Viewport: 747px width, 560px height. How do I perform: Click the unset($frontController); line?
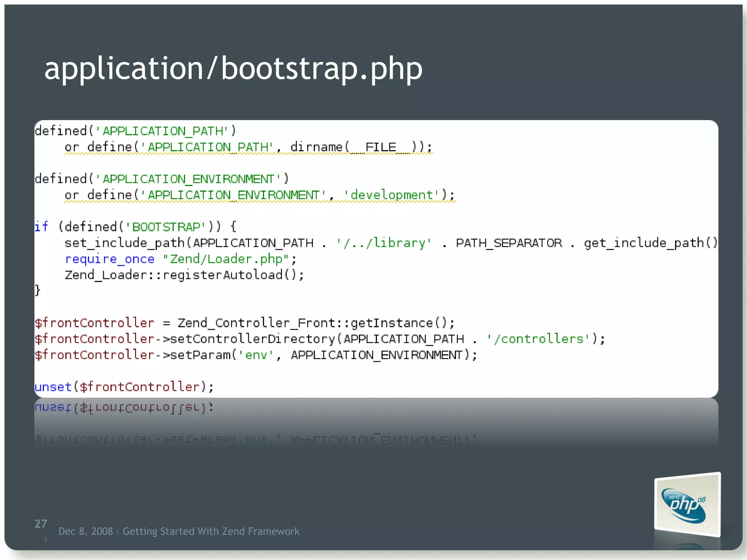coord(124,387)
